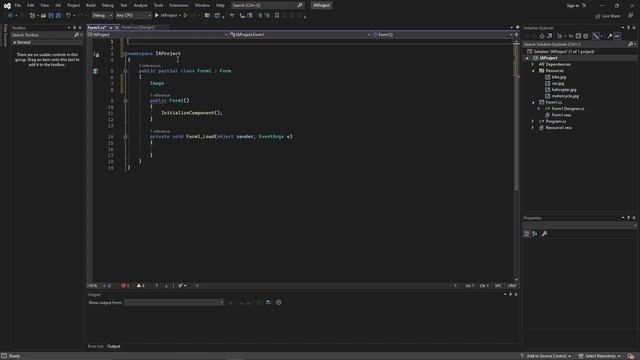Image resolution: width=640 pixels, height=360 pixels.
Task: Open the Any CPU platform dropdown
Action: (133, 16)
